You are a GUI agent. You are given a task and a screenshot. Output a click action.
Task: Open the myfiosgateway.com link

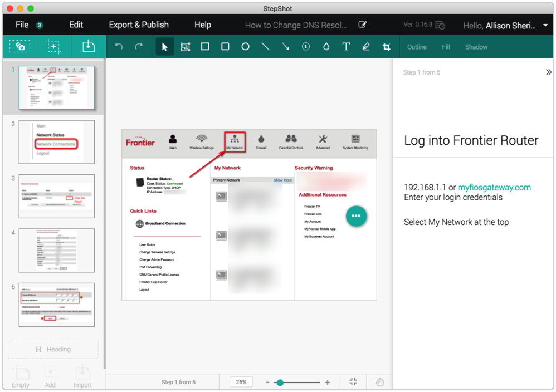(x=494, y=188)
